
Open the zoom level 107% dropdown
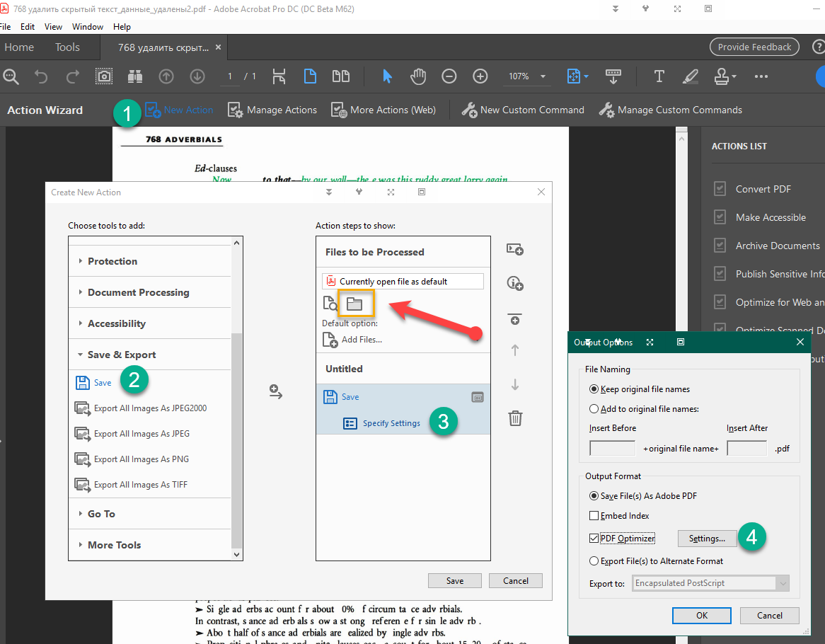(x=543, y=76)
